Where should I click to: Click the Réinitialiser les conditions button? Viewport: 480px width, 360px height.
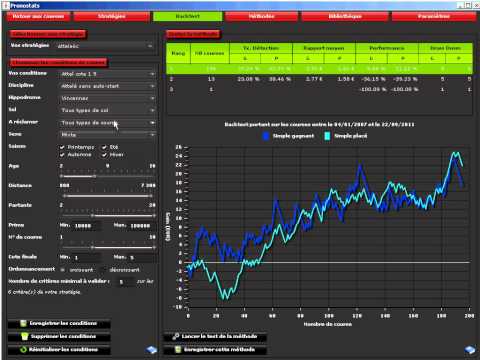[59, 350]
